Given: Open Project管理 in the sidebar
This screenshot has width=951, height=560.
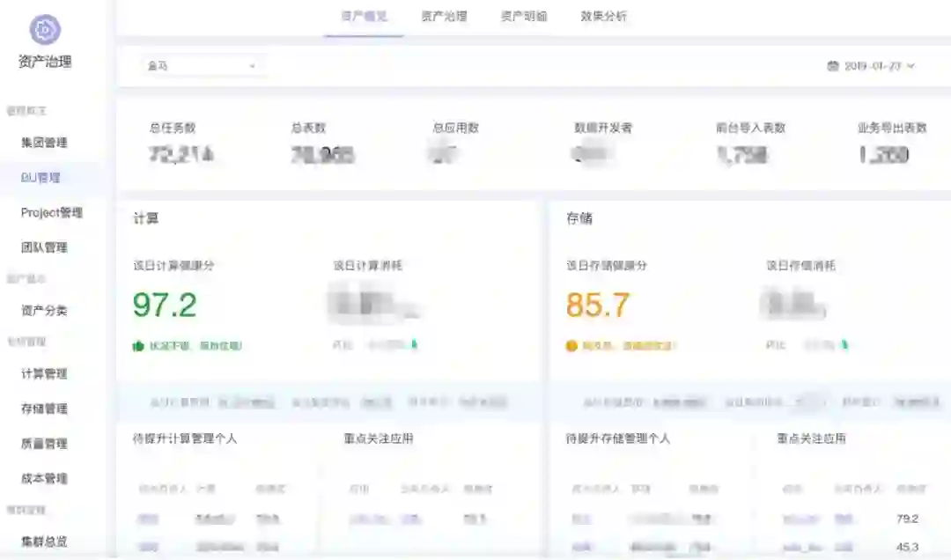Looking at the screenshot, I should point(52,212).
